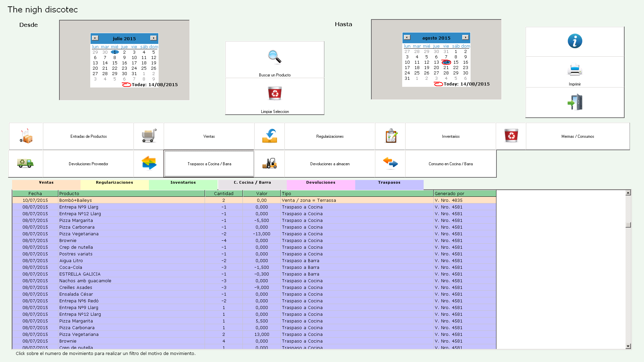
Task: Go to next month in Desde calendar
Action: click(x=153, y=38)
